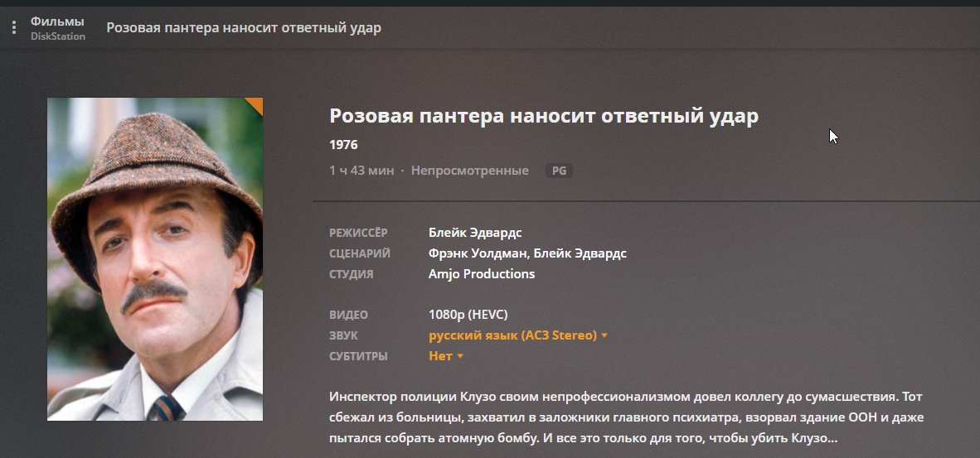980x458 pixels.
Task: Click the year 1976
Action: click(343, 146)
